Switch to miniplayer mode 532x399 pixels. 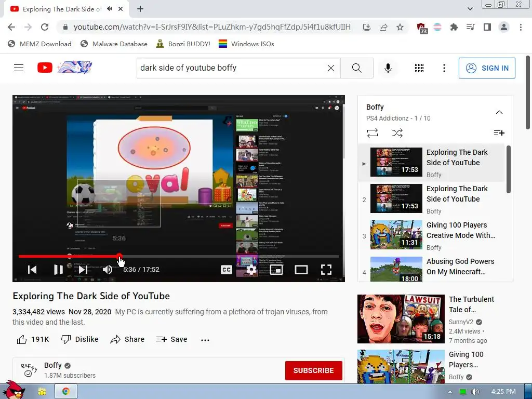(276, 270)
